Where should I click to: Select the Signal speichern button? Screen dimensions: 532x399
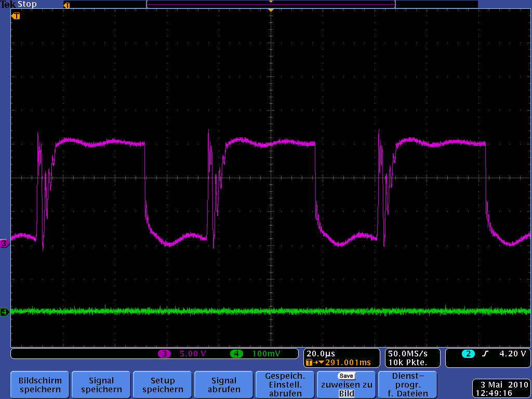pyautogui.click(x=101, y=385)
